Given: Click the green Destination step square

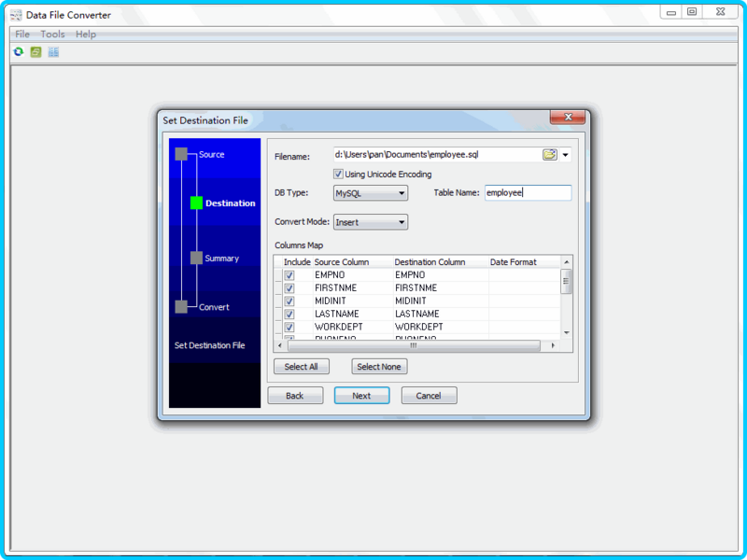Looking at the screenshot, I should tap(196, 203).
